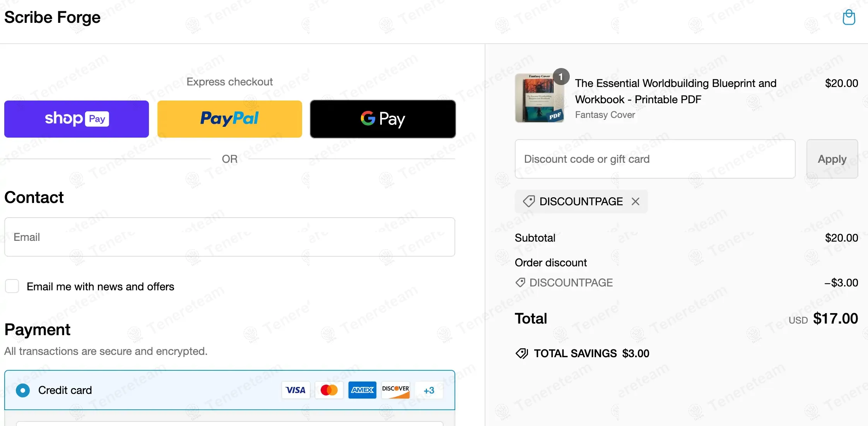The image size is (868, 426).
Task: Remove the DISCOUNTPAGE code with X
Action: pyautogui.click(x=636, y=201)
